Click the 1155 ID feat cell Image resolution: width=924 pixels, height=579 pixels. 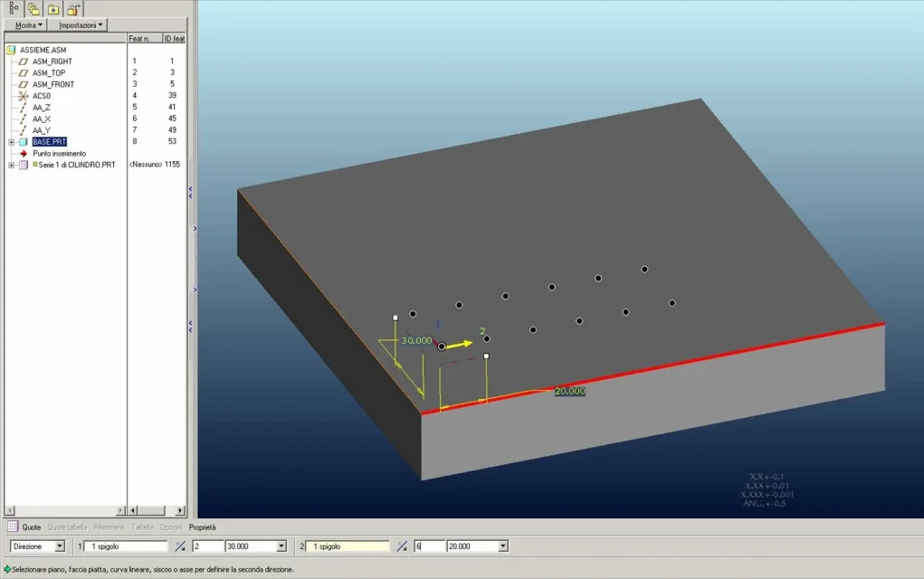tap(172, 165)
